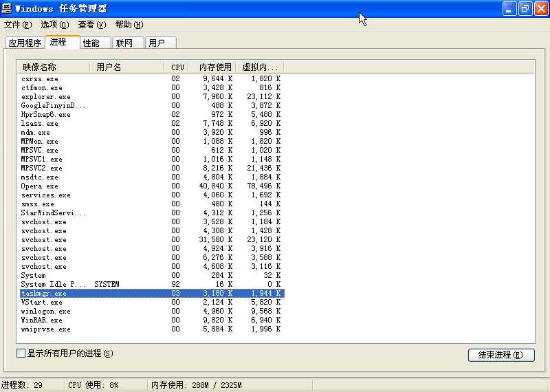Sort by 内存使用 column header

click(x=212, y=67)
